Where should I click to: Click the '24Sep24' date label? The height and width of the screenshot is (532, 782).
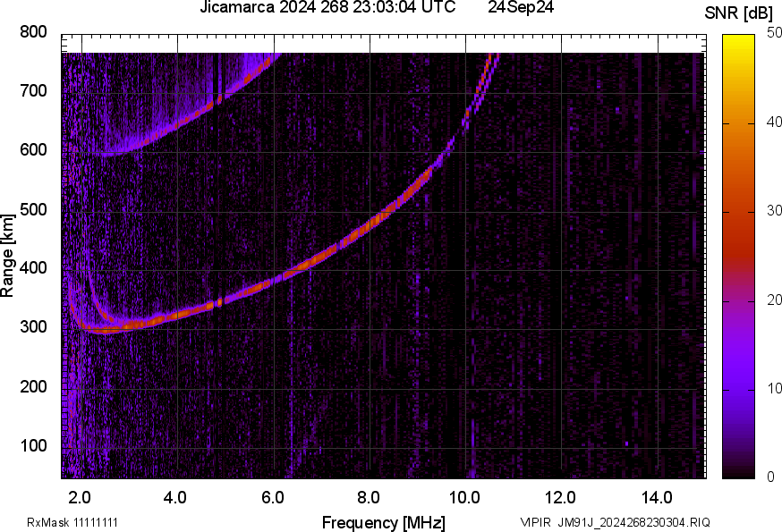click(x=521, y=7)
